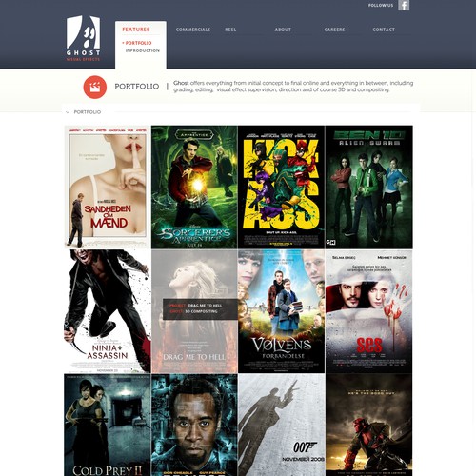Select the Cold Prey II poster

pos(108,425)
